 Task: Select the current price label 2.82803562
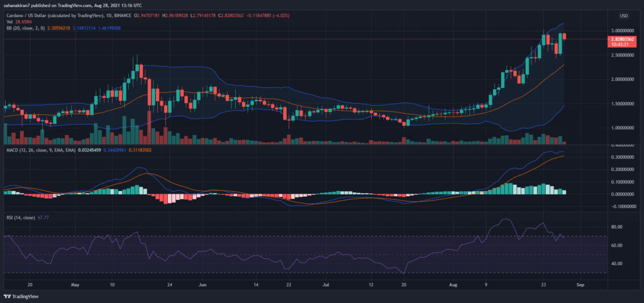(x=621, y=39)
